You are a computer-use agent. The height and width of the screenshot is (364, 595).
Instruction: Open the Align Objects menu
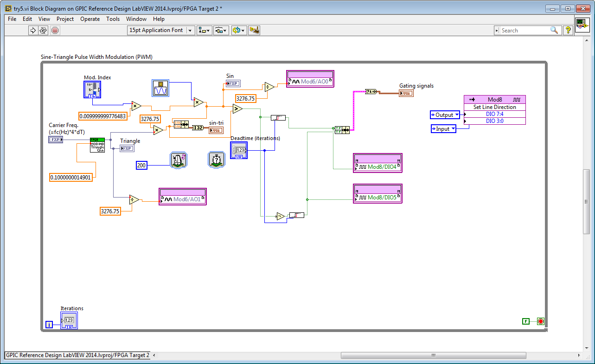point(205,31)
